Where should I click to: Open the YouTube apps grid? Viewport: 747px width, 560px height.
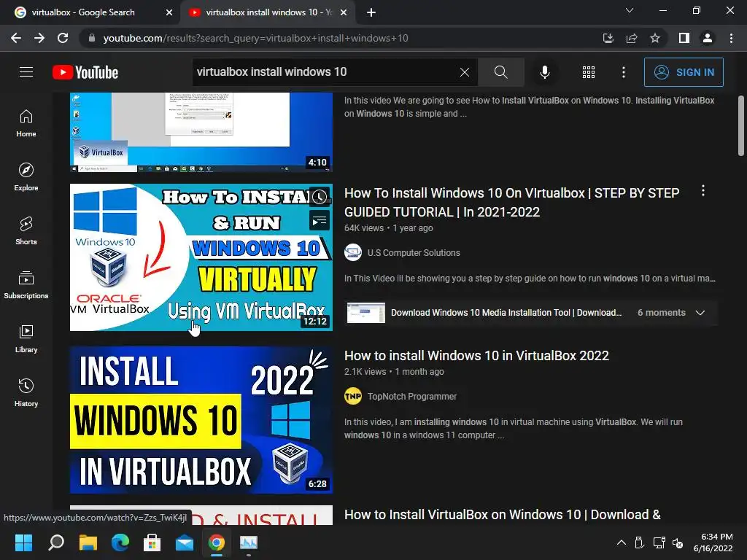click(x=589, y=72)
